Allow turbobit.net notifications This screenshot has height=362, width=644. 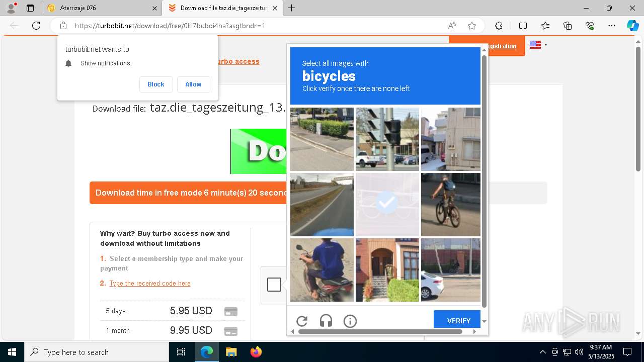(193, 84)
